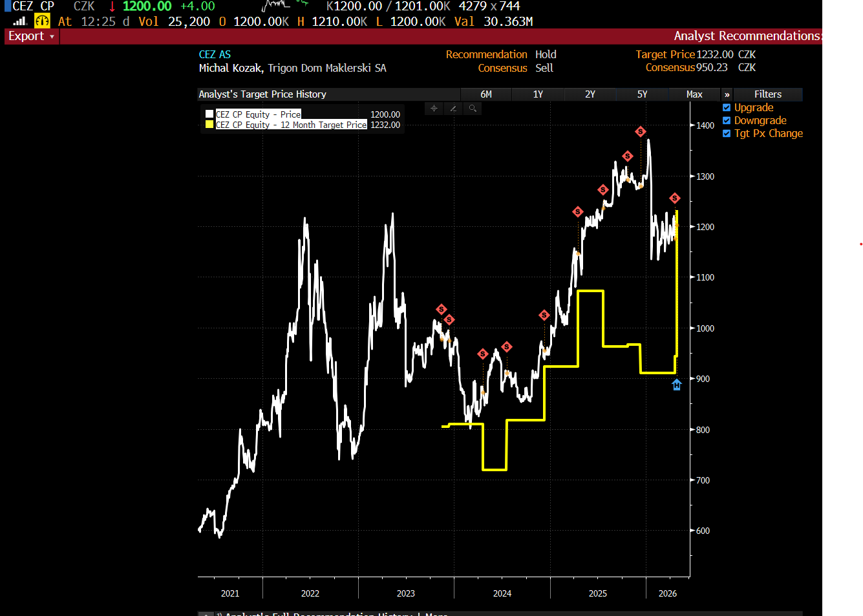The height and width of the screenshot is (616, 863).
Task: Switch to the 1Y range tab
Action: point(538,94)
